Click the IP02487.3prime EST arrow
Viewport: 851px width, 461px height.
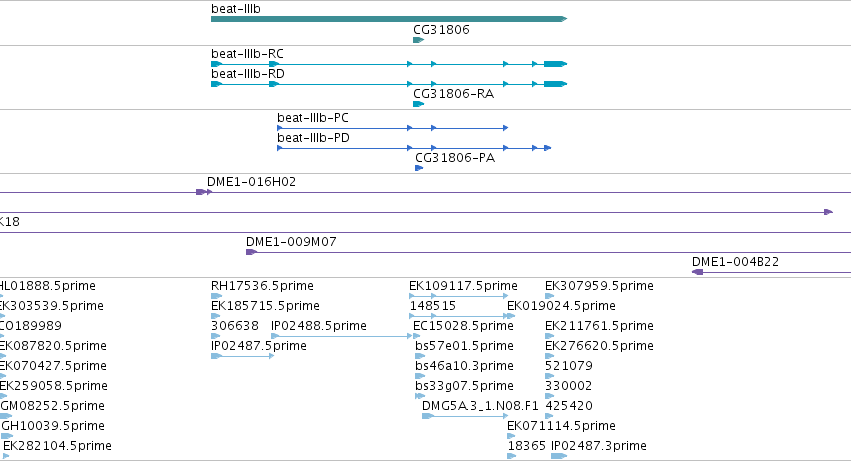(559, 456)
